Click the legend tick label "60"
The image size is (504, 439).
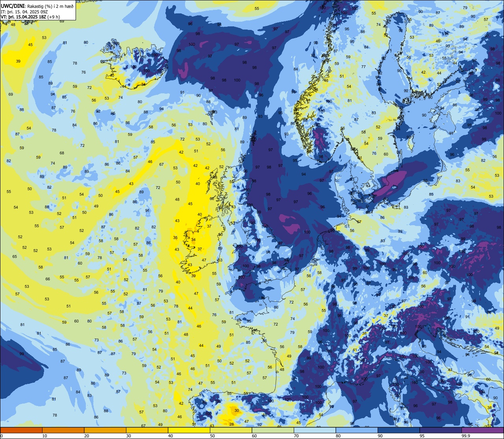tap(254, 436)
